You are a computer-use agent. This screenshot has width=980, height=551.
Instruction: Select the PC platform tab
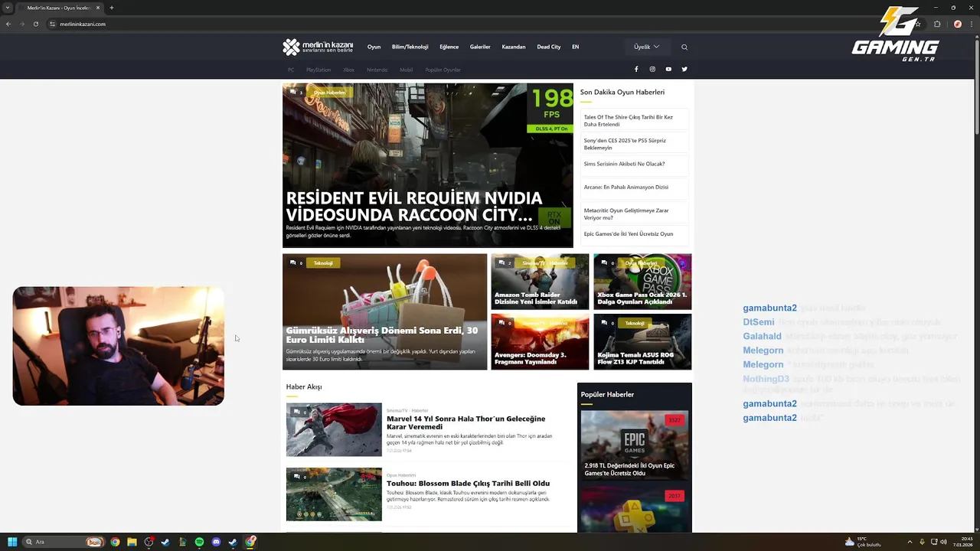(291, 70)
